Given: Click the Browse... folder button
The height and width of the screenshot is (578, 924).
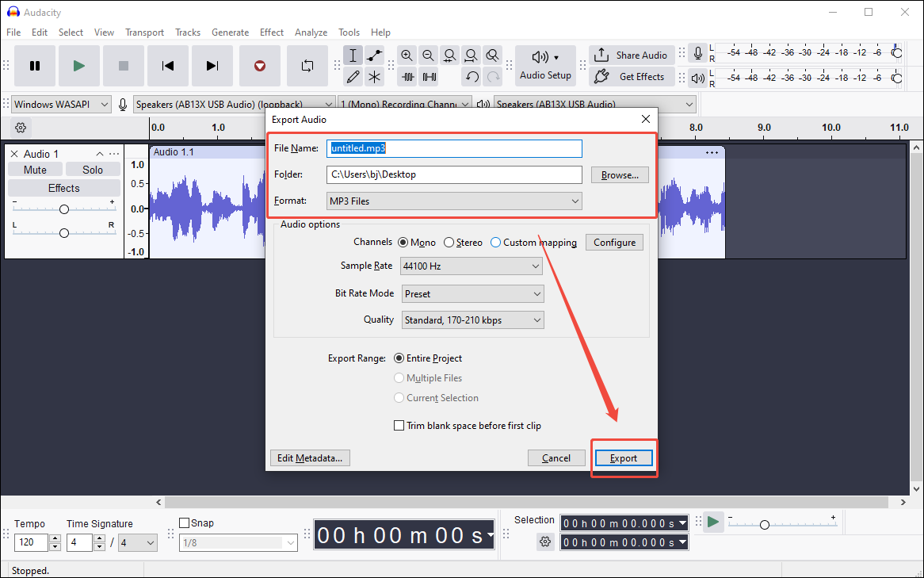Looking at the screenshot, I should coord(620,175).
